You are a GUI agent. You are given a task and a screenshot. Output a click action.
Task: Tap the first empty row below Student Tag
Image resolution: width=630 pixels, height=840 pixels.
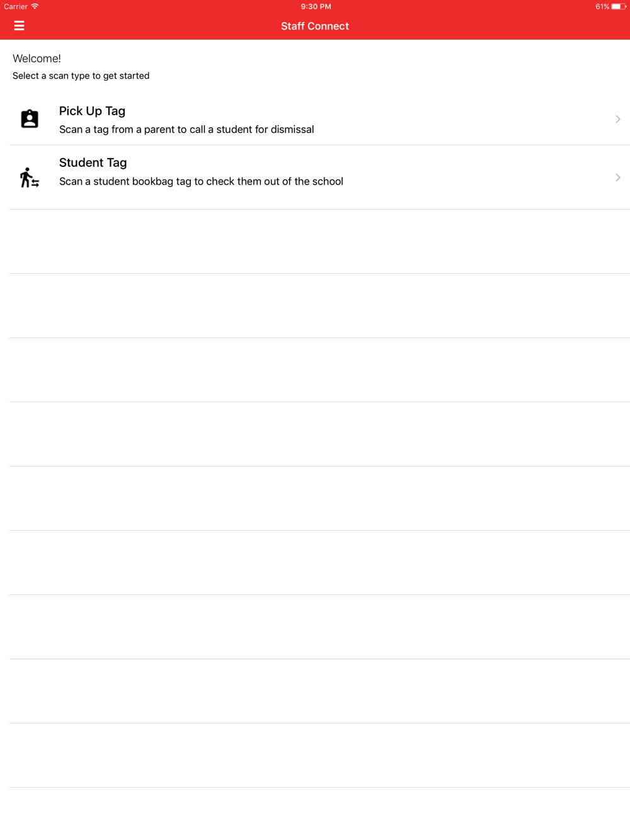(319, 242)
